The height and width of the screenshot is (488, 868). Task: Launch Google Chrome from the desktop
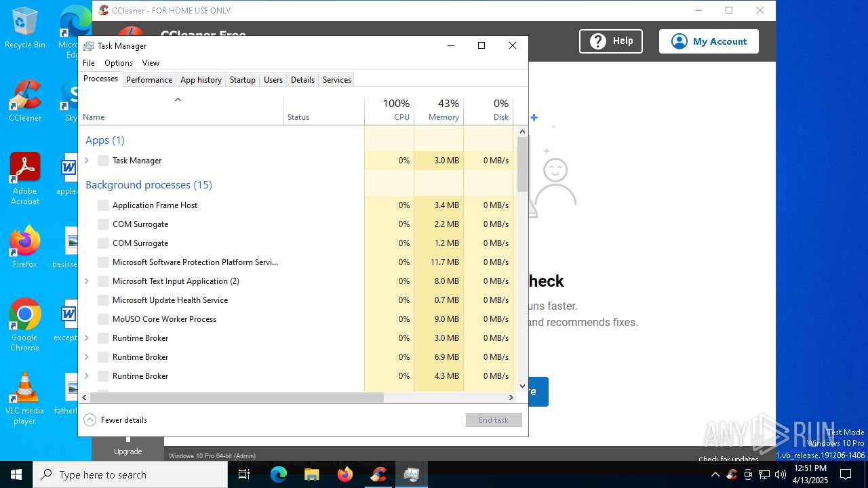[x=24, y=325]
